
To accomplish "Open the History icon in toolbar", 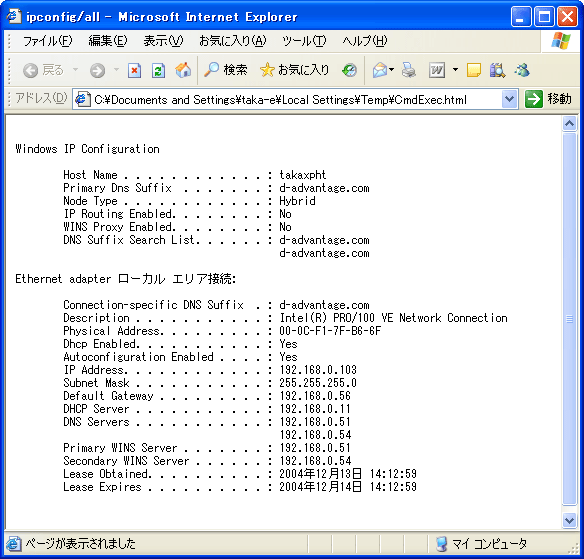I will 349,70.
